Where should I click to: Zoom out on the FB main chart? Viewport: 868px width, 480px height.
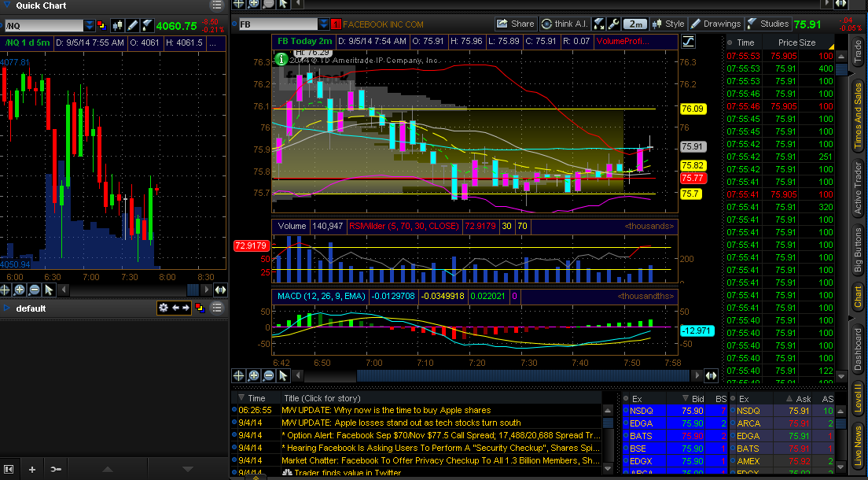(268, 375)
